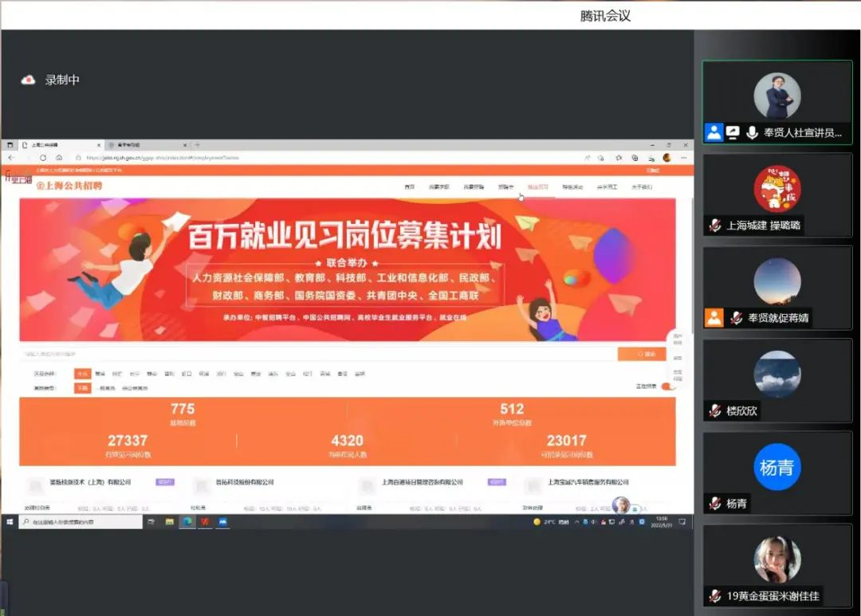Viewport: 861px width, 616px height.
Task: Click 首页 in the site navigation
Action: [x=410, y=187]
